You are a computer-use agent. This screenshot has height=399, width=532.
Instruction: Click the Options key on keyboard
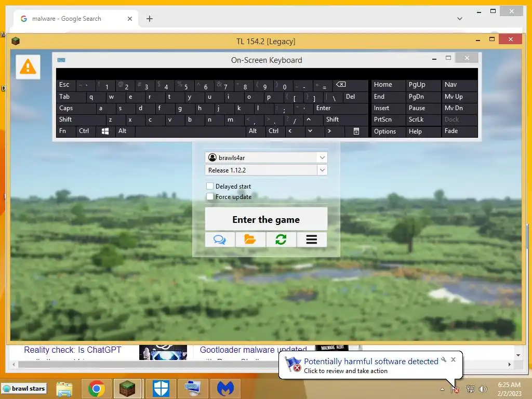click(388, 131)
